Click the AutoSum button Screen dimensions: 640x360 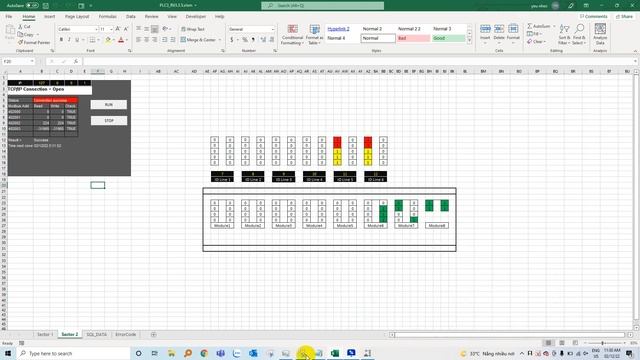[x=539, y=26]
